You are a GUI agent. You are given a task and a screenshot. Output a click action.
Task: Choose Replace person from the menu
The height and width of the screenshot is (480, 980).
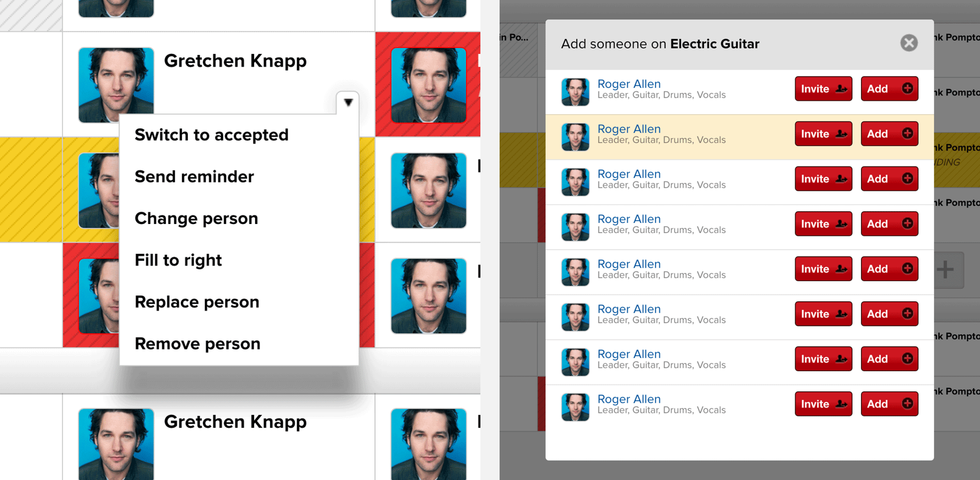197,302
